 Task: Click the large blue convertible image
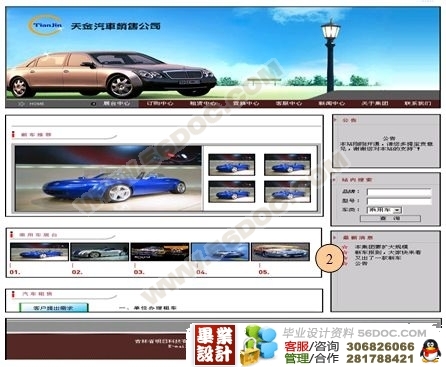(108, 179)
